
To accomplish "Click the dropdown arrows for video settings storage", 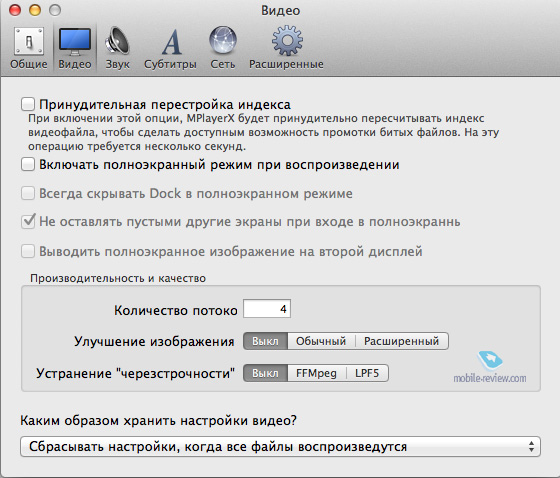I will (x=531, y=447).
